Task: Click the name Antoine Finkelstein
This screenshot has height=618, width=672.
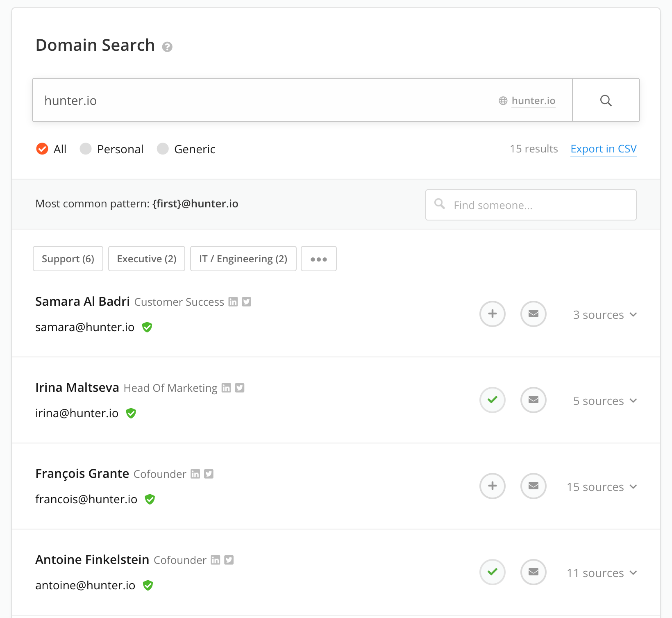Action: click(x=92, y=560)
